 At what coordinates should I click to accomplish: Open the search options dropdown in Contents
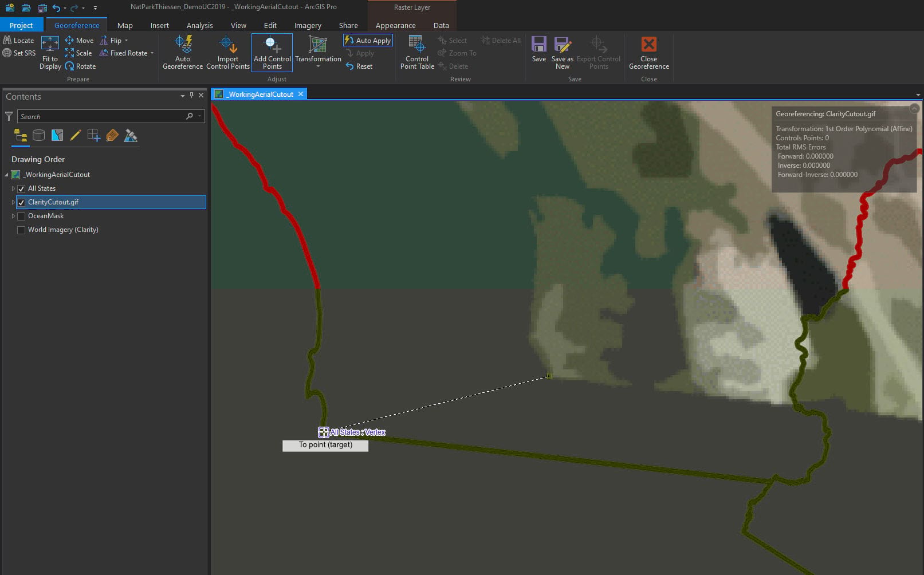199,116
